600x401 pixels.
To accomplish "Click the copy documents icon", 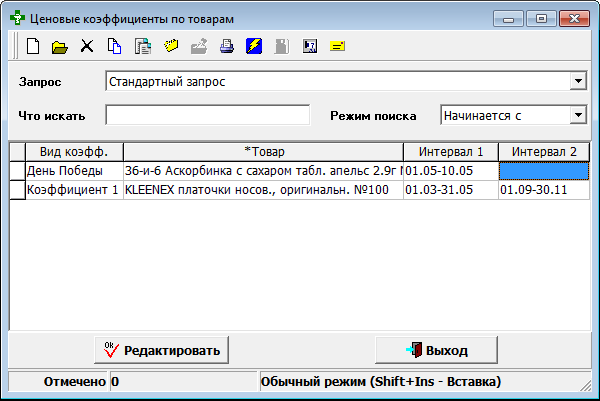I will (x=114, y=46).
